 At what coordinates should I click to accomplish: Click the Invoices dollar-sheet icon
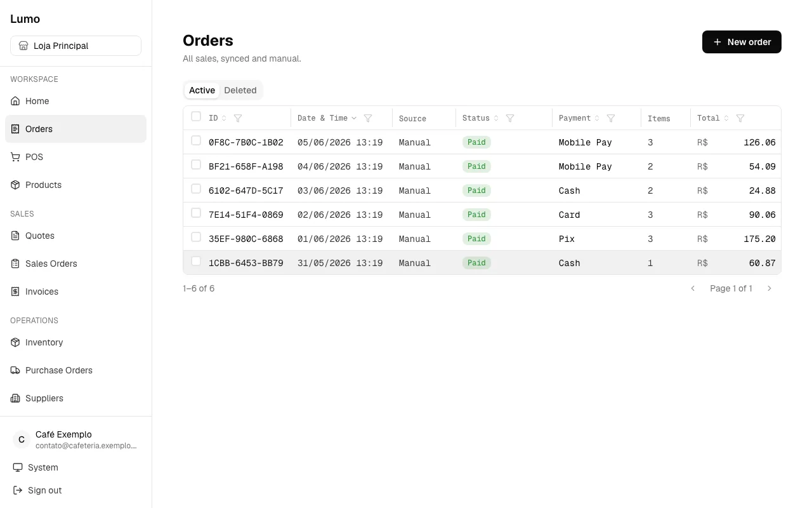[15, 291]
